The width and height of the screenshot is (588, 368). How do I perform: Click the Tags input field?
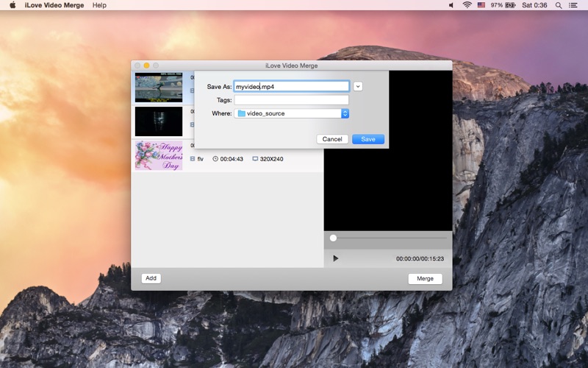click(x=291, y=100)
